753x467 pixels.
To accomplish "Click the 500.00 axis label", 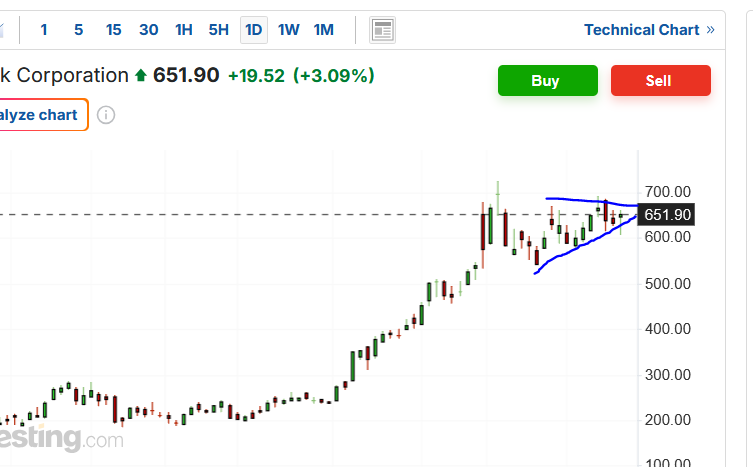I will click(x=668, y=283).
